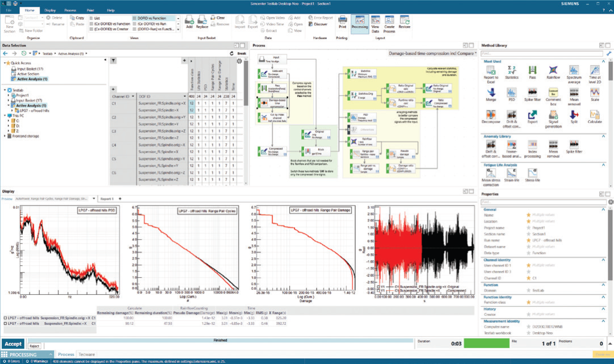Open the Report 1 display tab
Image resolution: width=614 pixels, height=364 pixels.
point(107,199)
